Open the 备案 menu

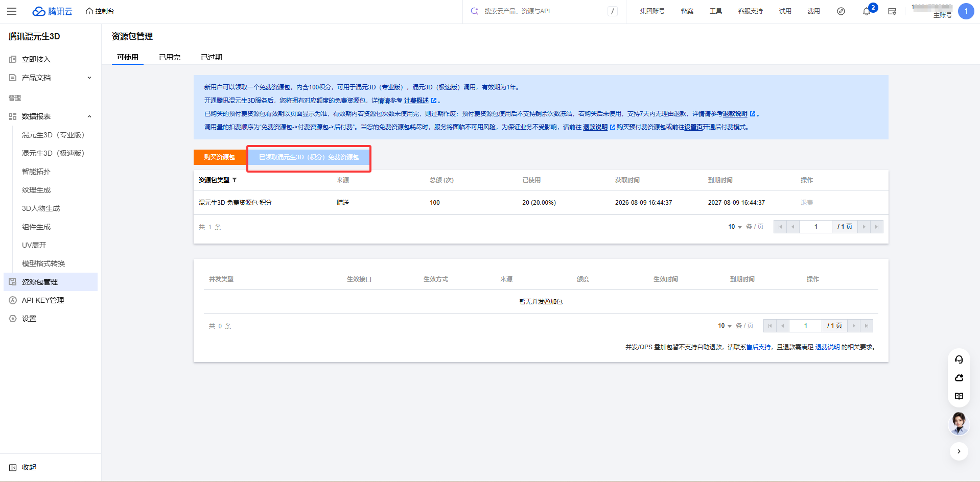(687, 11)
